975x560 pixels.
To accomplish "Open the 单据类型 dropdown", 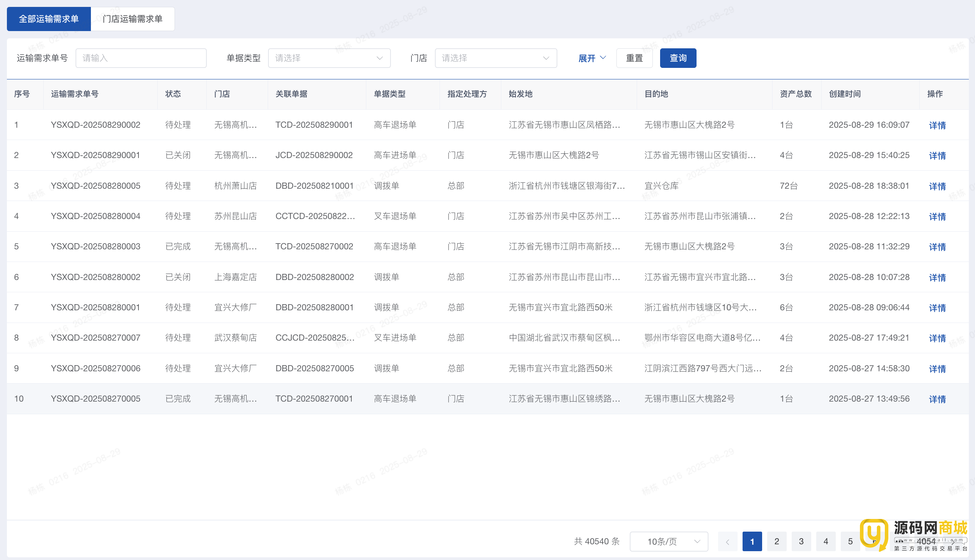I will [x=329, y=58].
